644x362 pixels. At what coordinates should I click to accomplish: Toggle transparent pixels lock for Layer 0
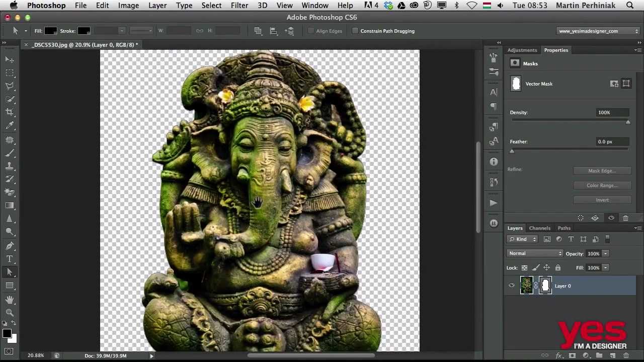click(x=524, y=267)
